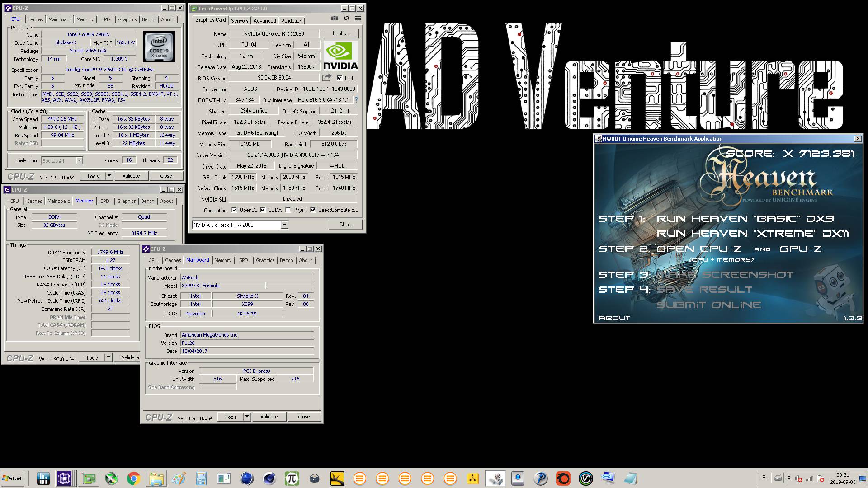Click the muted volume tray icon
This screenshot has width=868, height=488.
click(799, 479)
